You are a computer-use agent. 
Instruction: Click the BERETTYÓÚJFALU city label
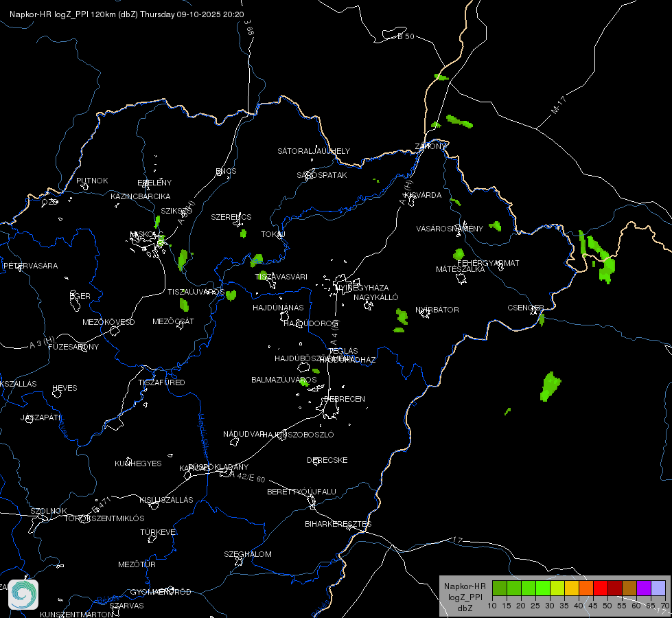(x=301, y=492)
